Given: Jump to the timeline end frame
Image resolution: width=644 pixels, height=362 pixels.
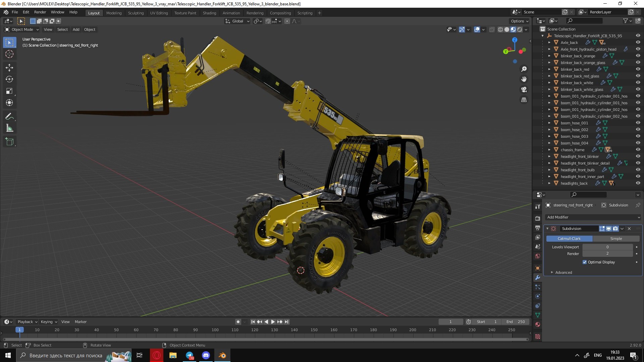Looking at the screenshot, I should 286,322.
